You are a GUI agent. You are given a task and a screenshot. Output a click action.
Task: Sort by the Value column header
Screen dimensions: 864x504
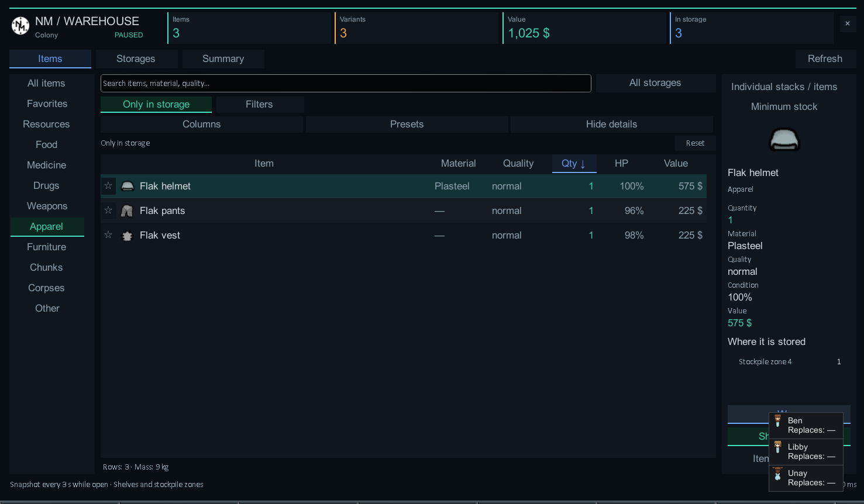676,164
